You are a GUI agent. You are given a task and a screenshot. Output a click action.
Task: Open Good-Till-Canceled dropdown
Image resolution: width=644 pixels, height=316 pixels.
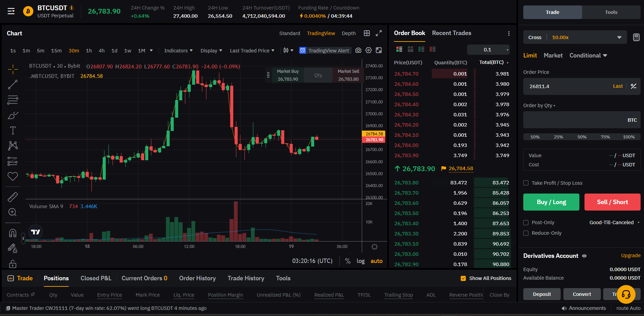click(x=614, y=222)
